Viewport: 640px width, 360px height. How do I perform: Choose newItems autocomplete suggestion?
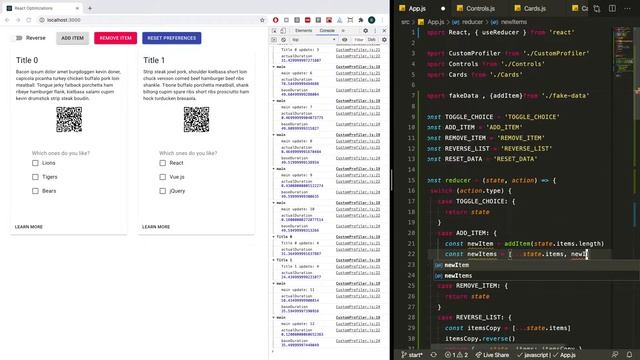pyautogui.click(x=536, y=276)
